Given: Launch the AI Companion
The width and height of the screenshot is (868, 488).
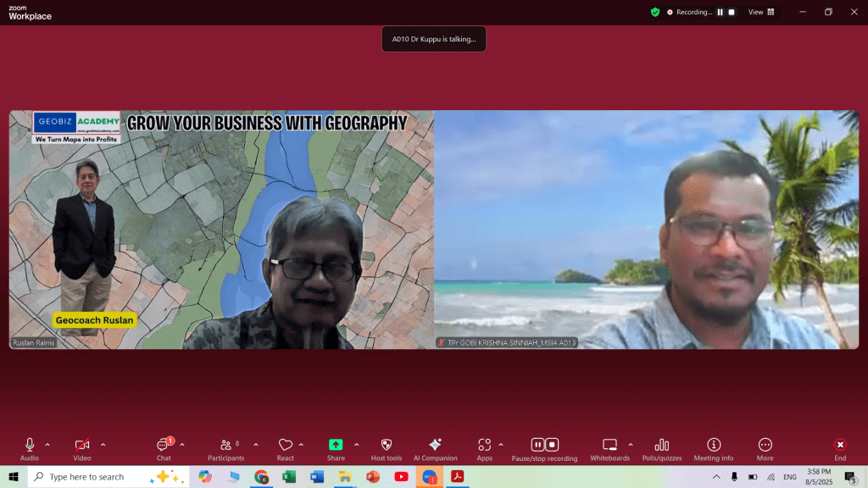Looking at the screenshot, I should click(435, 448).
